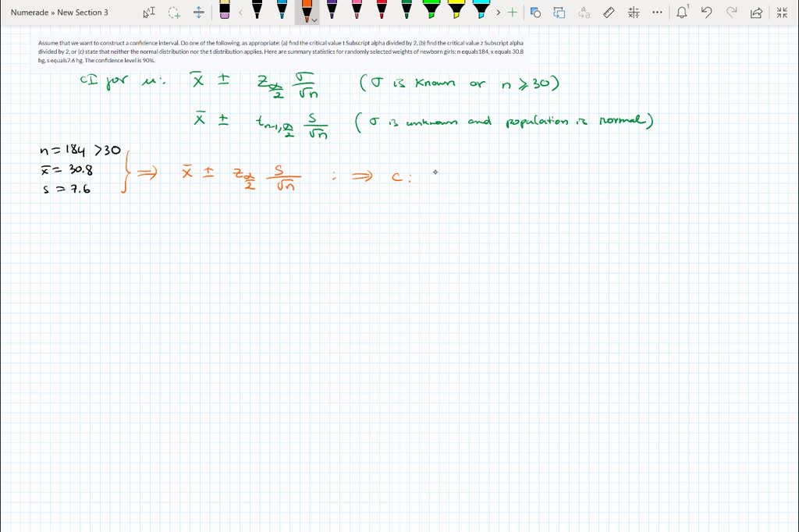
Task: Collapse pen list using the left chevron
Action: point(240,12)
